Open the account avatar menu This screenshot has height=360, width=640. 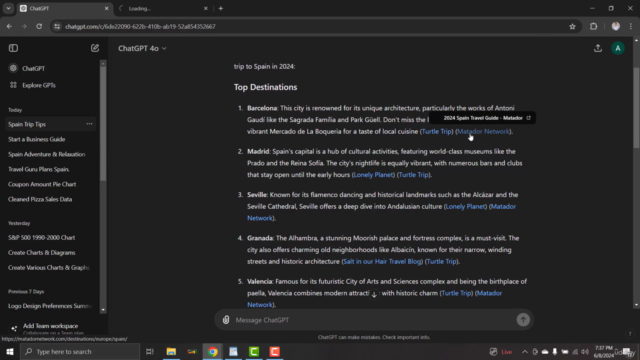pos(618,48)
